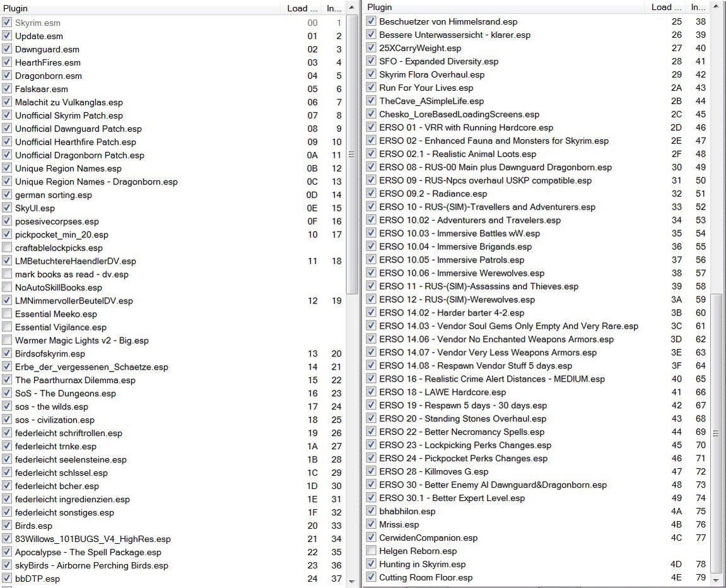Enable mark books as read - dv.esp

click(7, 274)
